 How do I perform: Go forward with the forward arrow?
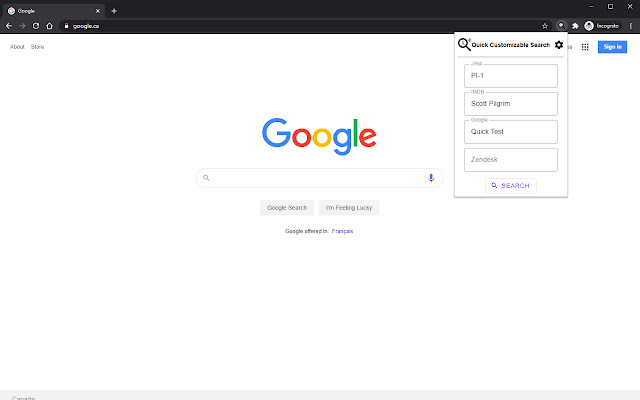point(22,26)
